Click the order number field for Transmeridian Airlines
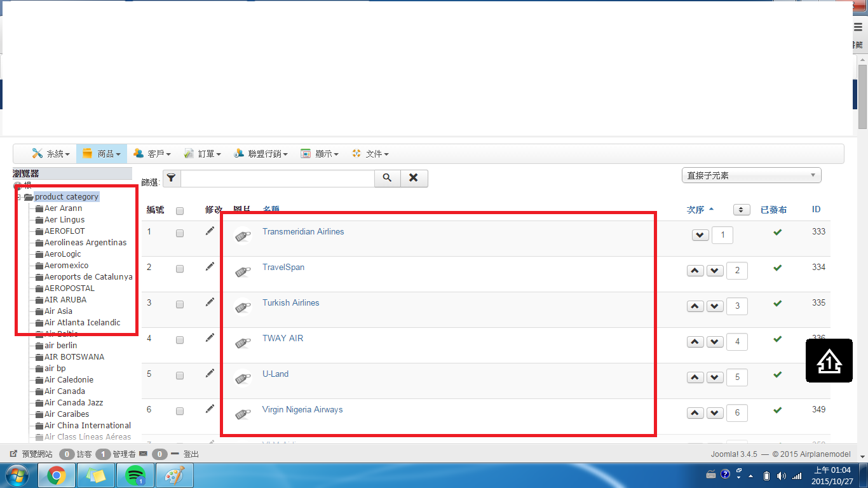Screen dimensions: 868x488 point(722,235)
